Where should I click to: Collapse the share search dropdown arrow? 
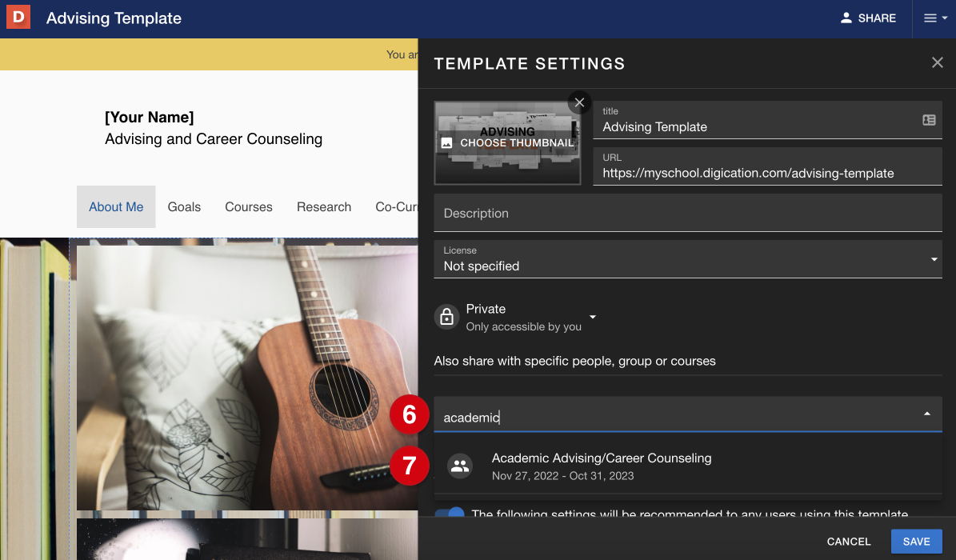coord(926,414)
